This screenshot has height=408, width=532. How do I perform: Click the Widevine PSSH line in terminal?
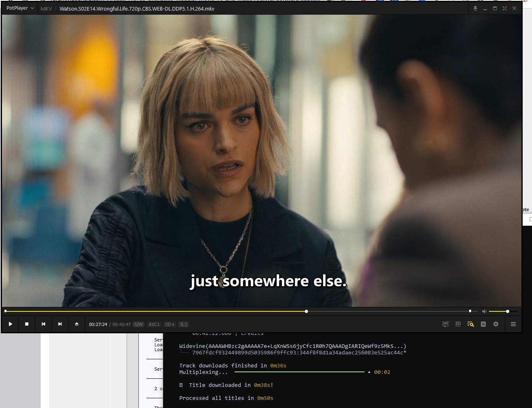pos(293,346)
